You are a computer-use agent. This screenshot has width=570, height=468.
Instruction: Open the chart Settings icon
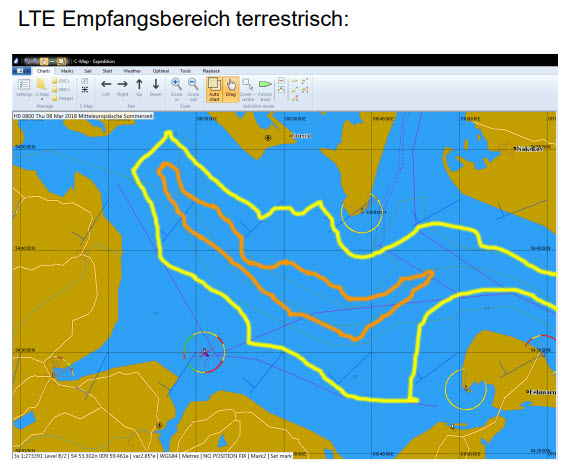point(24,88)
